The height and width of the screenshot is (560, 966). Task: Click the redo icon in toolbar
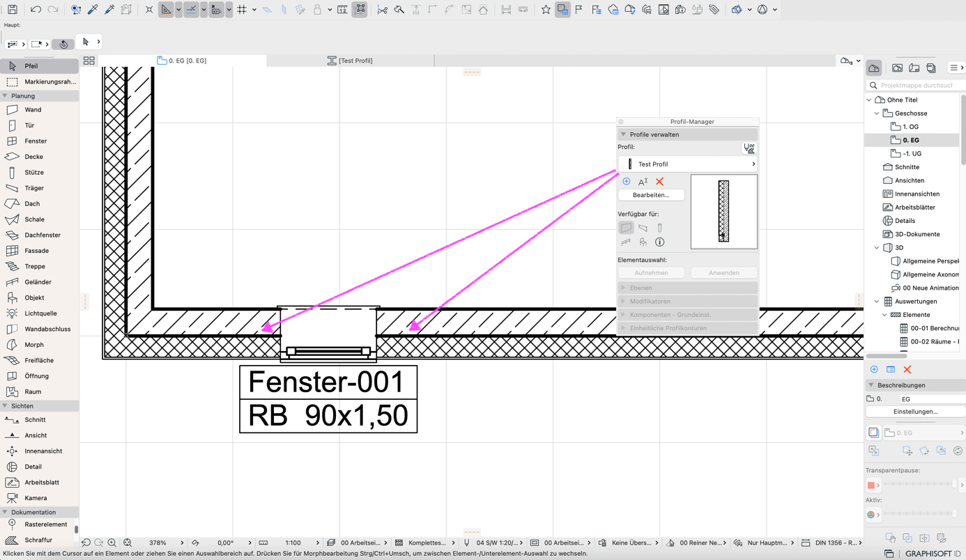tap(52, 10)
